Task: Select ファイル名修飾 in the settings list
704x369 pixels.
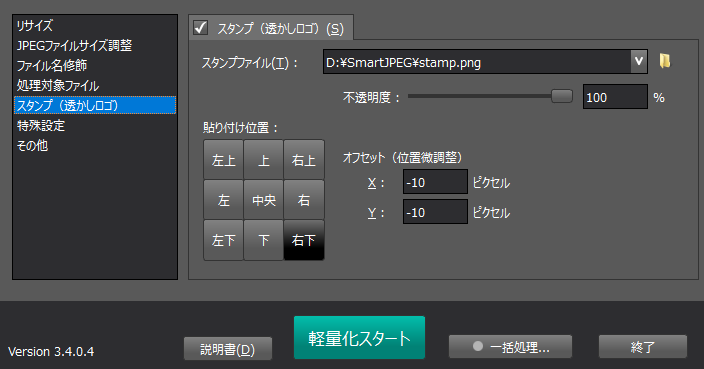Action: pos(95,66)
